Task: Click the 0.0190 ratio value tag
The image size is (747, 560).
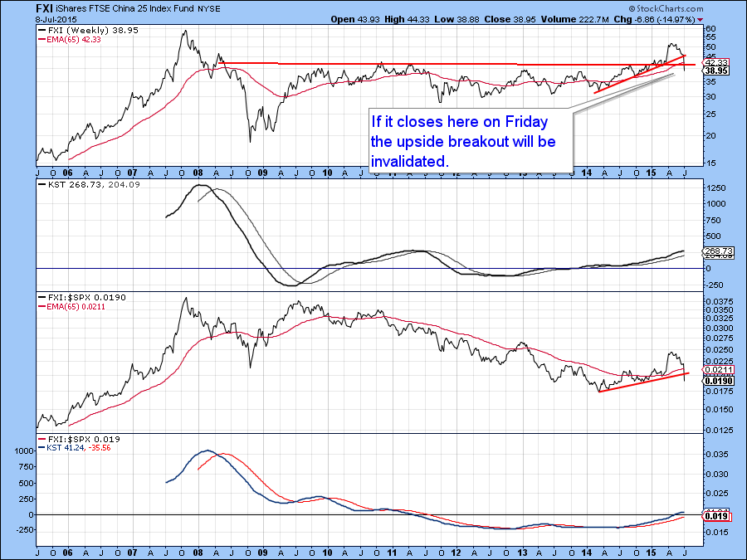Action: (719, 381)
